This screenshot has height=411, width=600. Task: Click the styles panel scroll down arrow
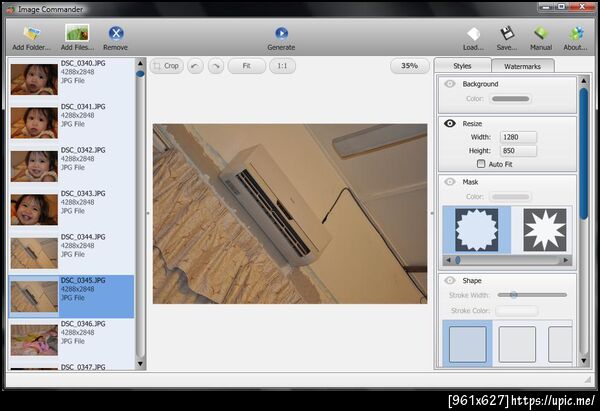tap(584, 360)
